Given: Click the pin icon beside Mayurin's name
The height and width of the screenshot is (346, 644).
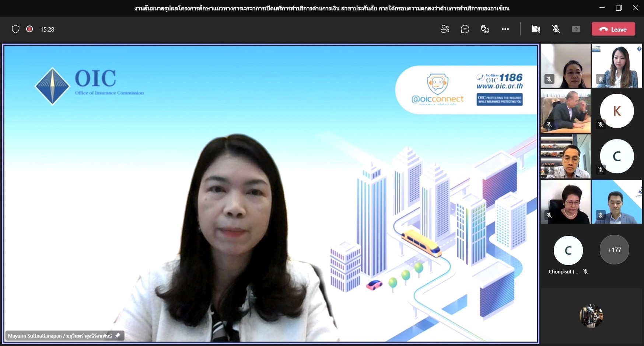Looking at the screenshot, I should [118, 335].
